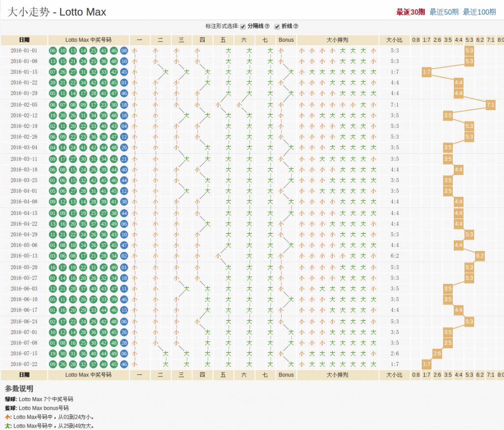Viewport: 504px width, 430px height.
Task: Click the bottom Lotto Max 中奖号码 header
Action: click(89, 375)
